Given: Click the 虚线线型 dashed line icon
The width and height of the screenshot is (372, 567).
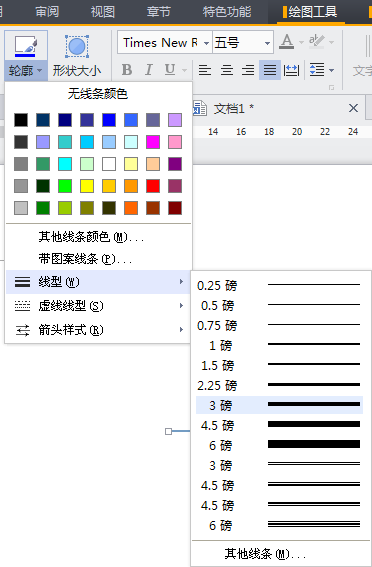Looking at the screenshot, I should pos(22,306).
